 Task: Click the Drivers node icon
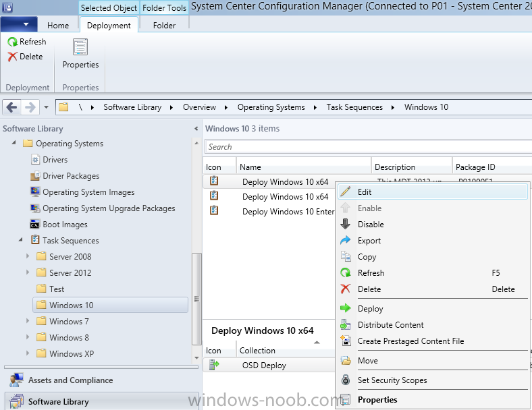pos(35,159)
